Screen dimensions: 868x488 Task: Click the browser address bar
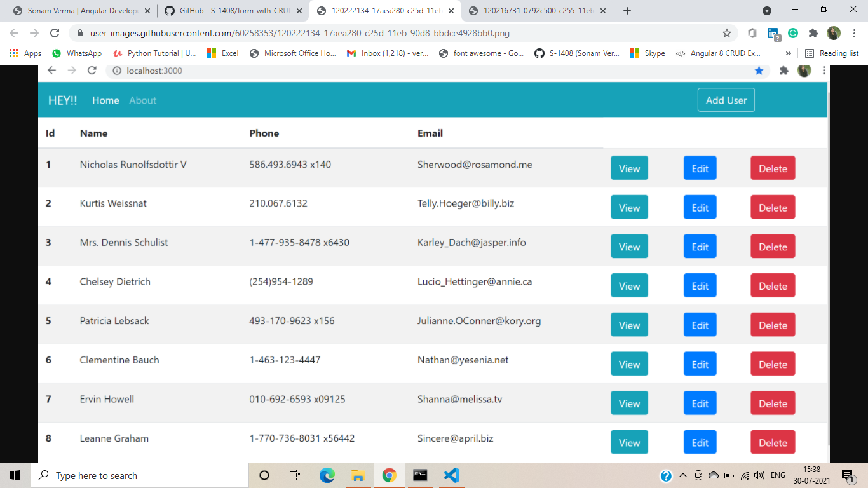[x=318, y=32]
